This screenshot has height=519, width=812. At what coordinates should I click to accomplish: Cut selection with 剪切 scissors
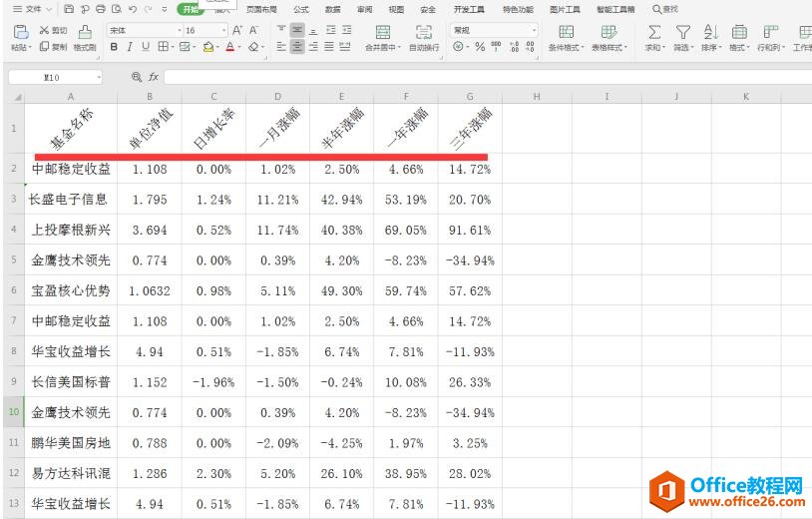[53, 31]
